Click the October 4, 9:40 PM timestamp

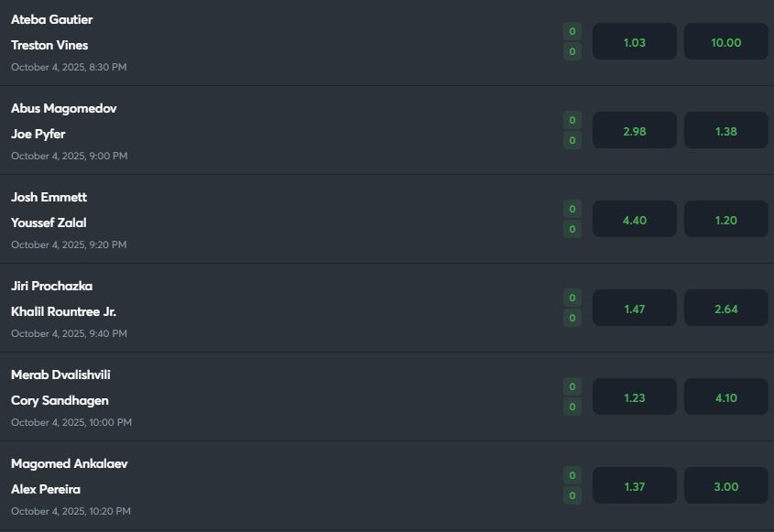[x=69, y=333]
